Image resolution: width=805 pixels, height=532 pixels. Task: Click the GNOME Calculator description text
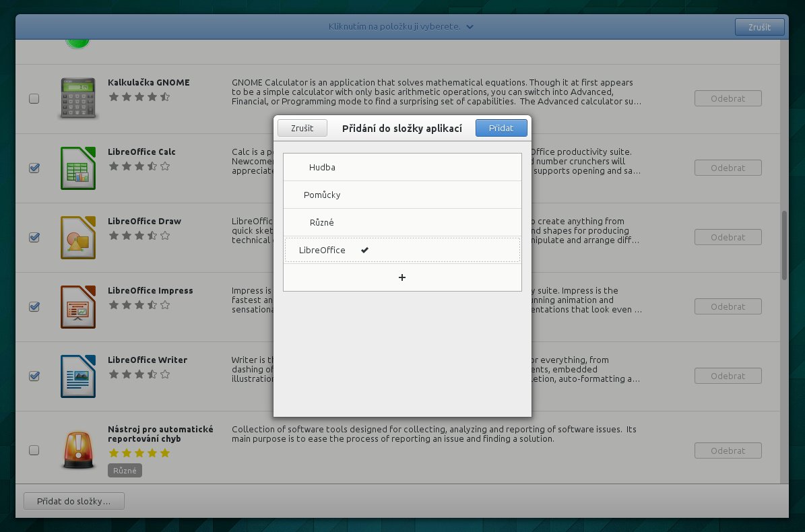437,92
